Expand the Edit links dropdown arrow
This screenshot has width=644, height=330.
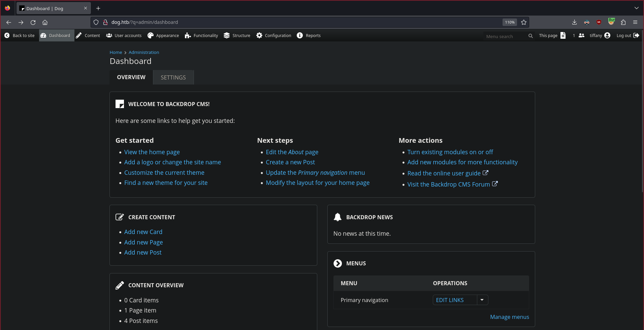coord(482,300)
